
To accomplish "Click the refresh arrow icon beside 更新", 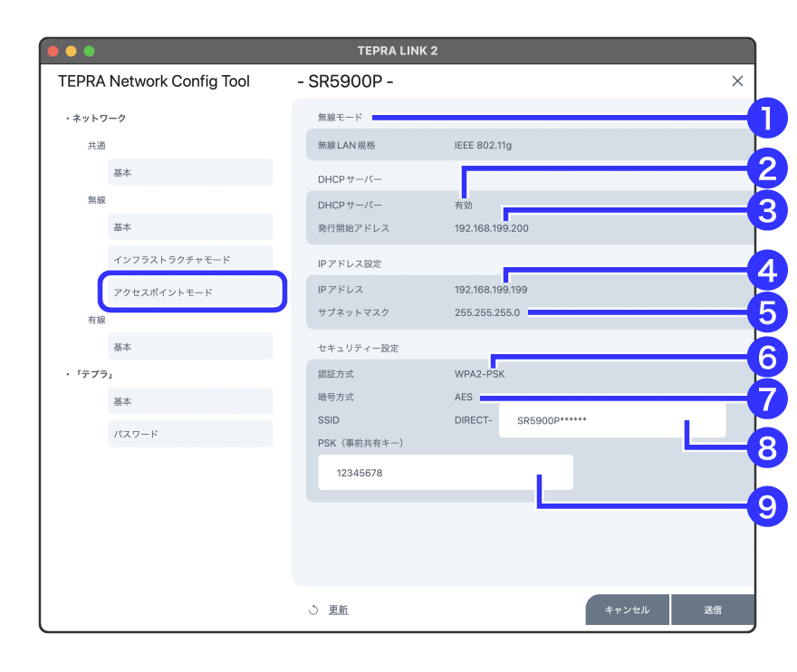I will click(313, 610).
